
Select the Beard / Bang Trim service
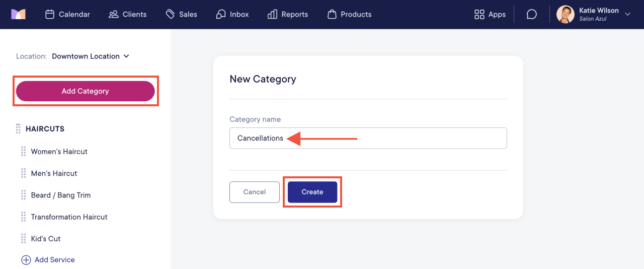pos(61,195)
